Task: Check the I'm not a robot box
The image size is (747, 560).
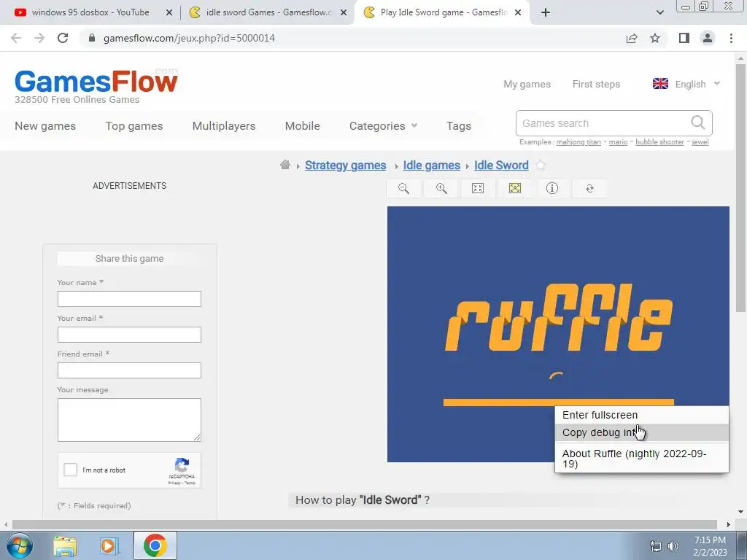Action: pyautogui.click(x=70, y=470)
